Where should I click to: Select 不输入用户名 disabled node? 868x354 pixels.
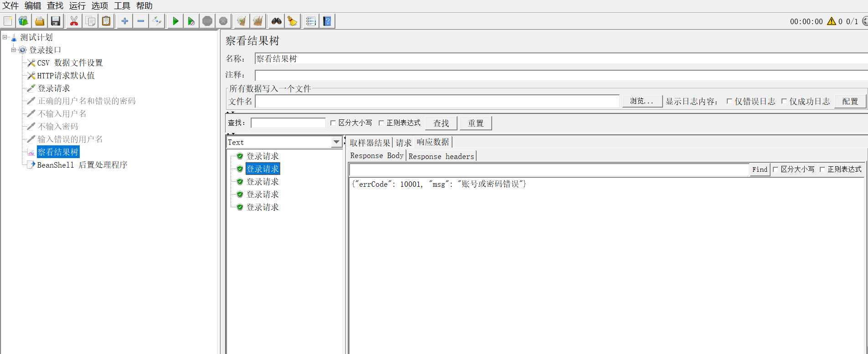click(62, 114)
